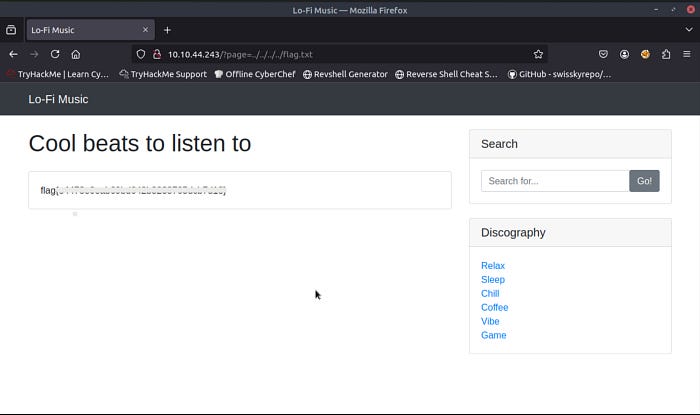Click the Cool beats to listen to heading
700x415 pixels.
[x=140, y=143]
